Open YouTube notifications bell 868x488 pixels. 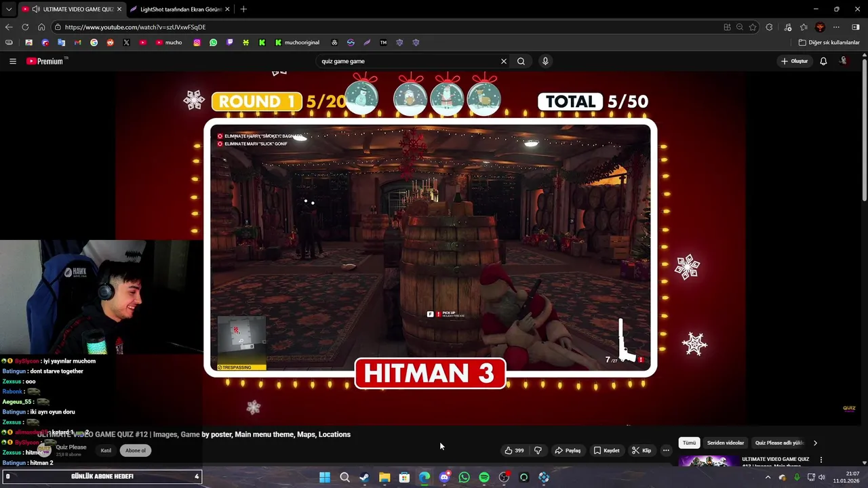(823, 61)
